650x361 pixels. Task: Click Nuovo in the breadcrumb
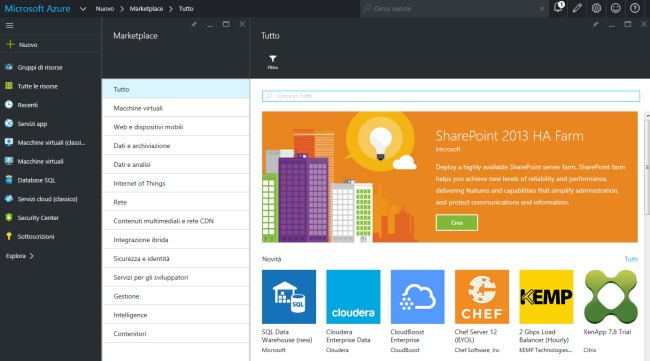pyautogui.click(x=104, y=9)
